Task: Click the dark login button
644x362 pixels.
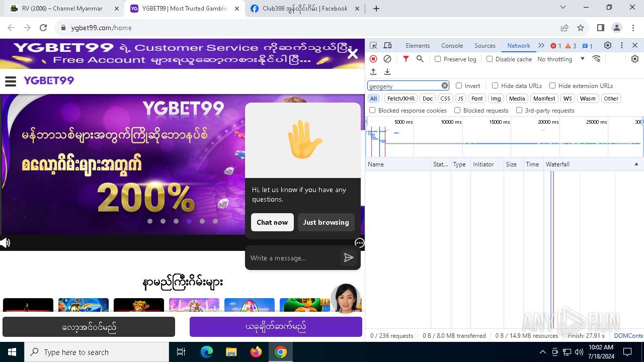Action: click(x=89, y=327)
